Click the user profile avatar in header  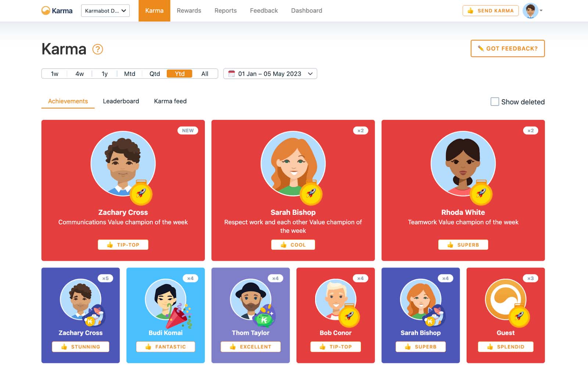[x=530, y=11]
